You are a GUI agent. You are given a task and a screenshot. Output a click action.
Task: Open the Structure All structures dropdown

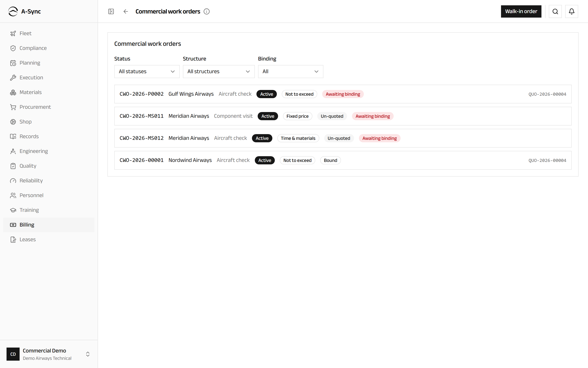point(219,72)
